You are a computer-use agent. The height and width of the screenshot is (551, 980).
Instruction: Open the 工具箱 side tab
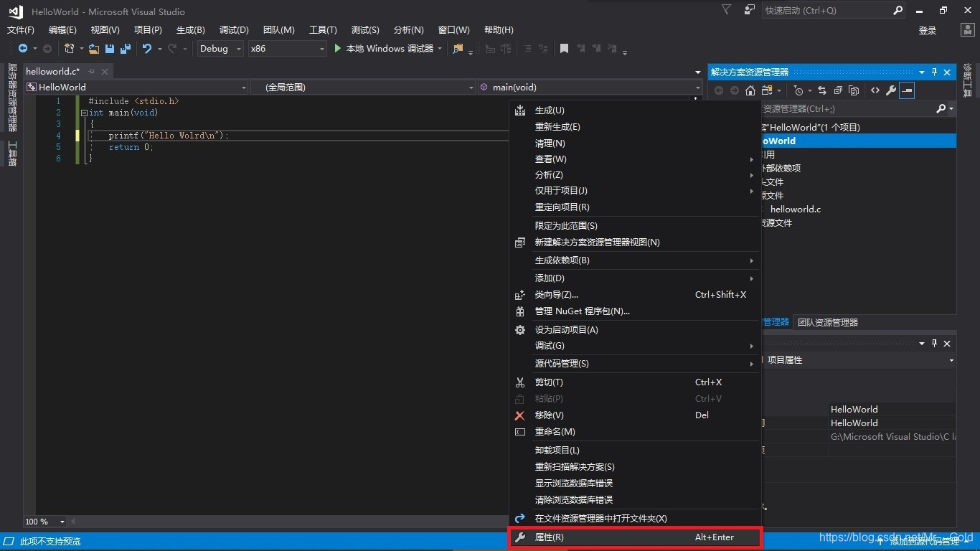[12, 154]
